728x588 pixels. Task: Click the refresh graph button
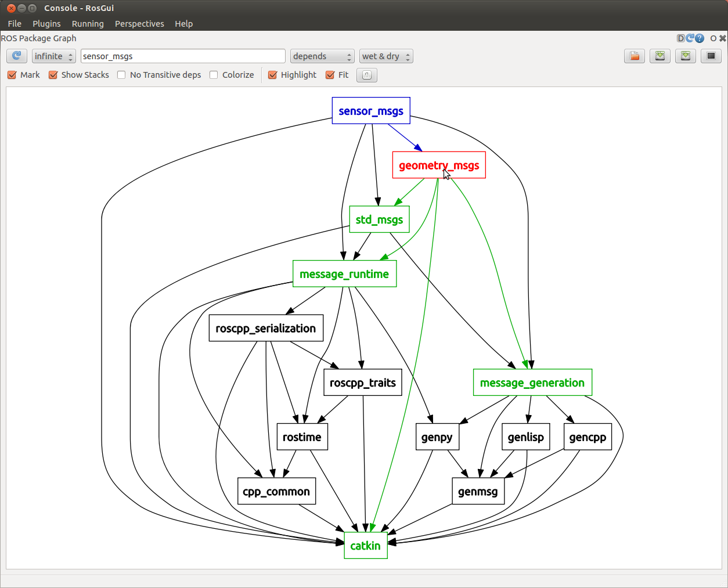click(16, 56)
